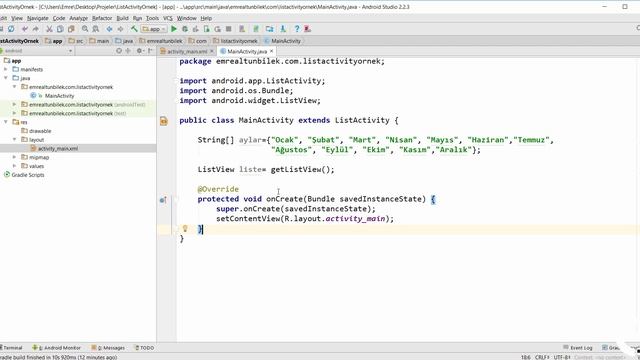Expand the androidTest package arrow
This screenshot has width=640, height=360.
point(15,104)
